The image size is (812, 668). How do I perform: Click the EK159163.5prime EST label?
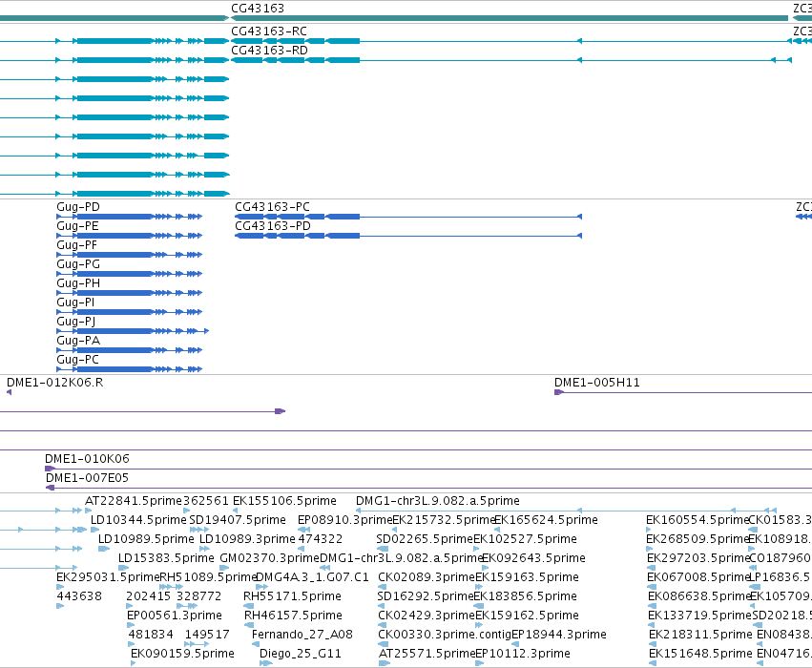point(527,576)
